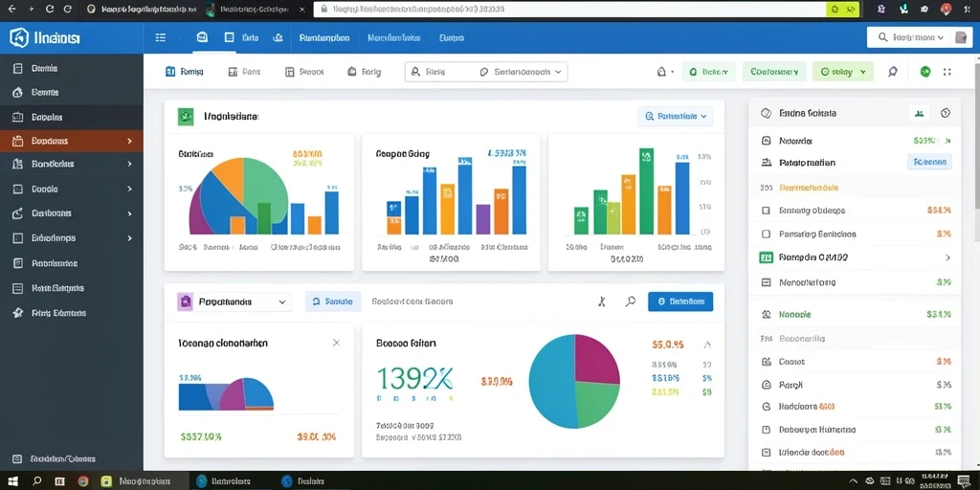Expand the orange highlighted sidebar item

click(x=71, y=142)
